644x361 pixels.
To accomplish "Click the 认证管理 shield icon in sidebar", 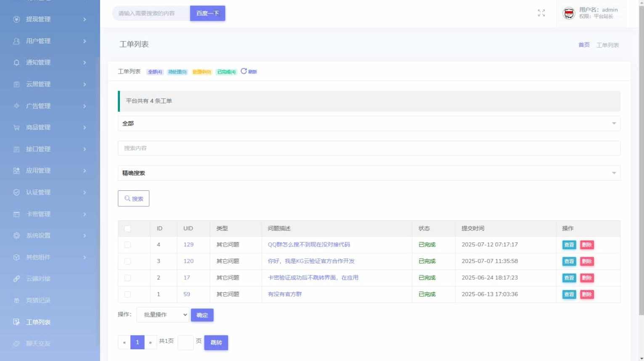I will tap(16, 192).
